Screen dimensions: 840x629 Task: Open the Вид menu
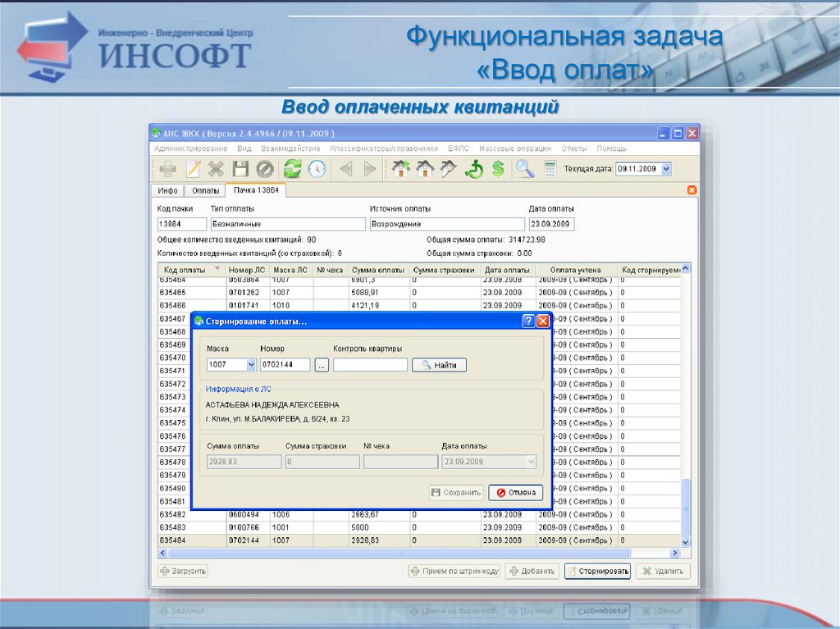(x=244, y=148)
